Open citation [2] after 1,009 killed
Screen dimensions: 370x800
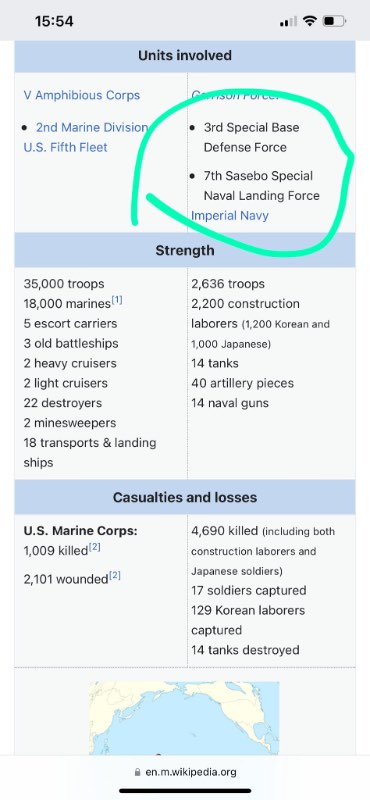click(94, 547)
